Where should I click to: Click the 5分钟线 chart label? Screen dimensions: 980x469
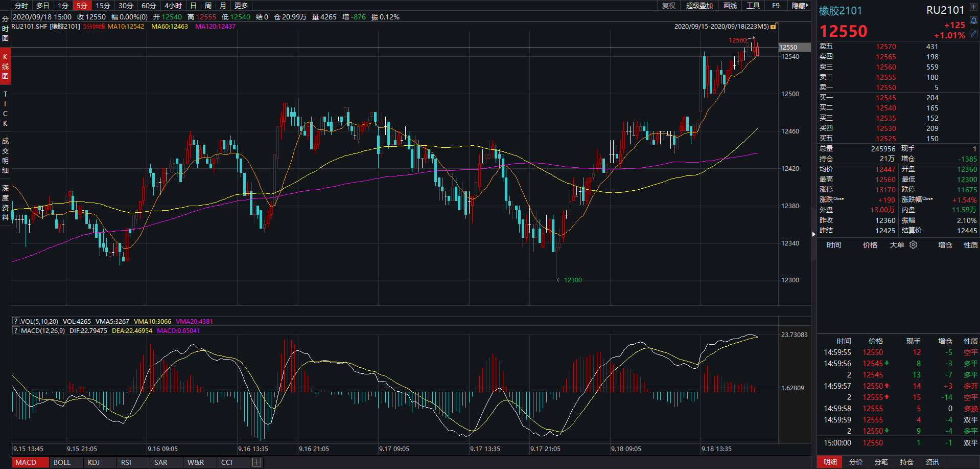[x=94, y=26]
